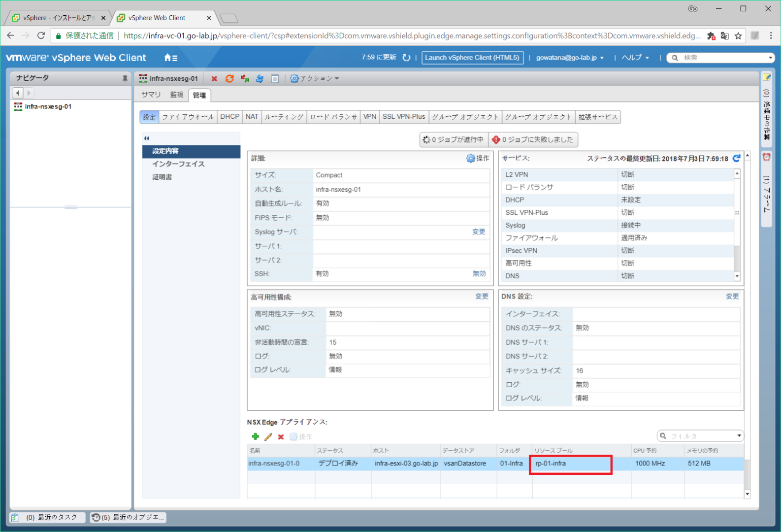Go forward in the Navigator history
Screen dimensions: 781x532
pyautogui.click(x=29, y=93)
